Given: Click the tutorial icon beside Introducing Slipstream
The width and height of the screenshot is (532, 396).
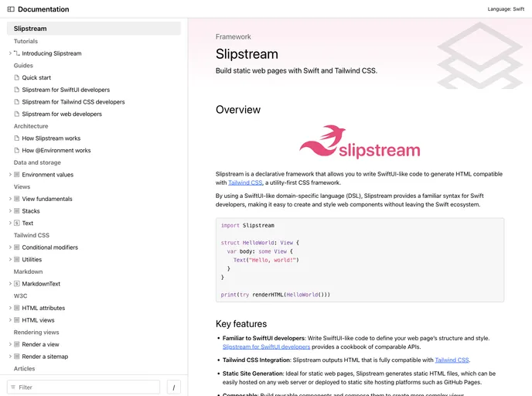Looking at the screenshot, I should coord(17,53).
